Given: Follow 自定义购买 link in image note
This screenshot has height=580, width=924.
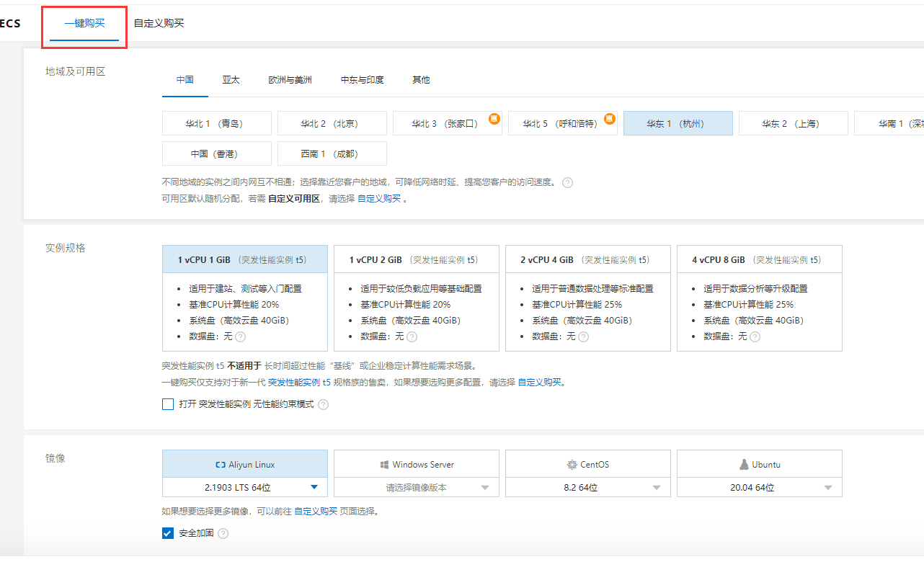Looking at the screenshot, I should [316, 512].
